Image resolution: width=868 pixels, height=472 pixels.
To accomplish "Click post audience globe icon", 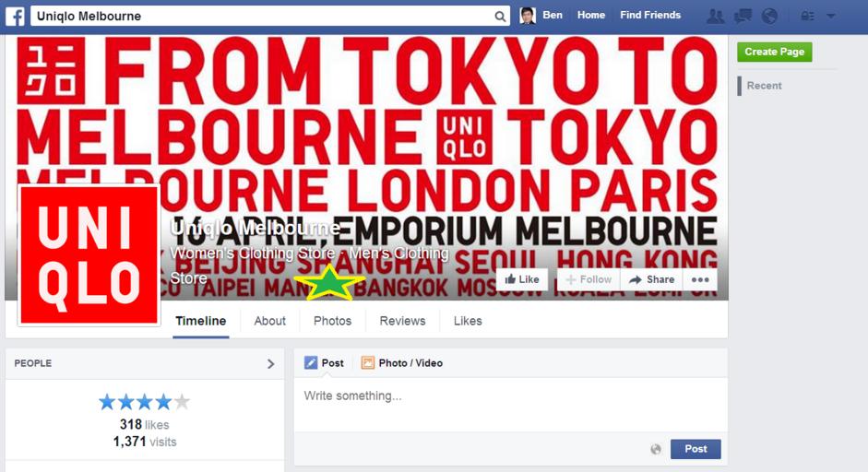I will [x=656, y=449].
